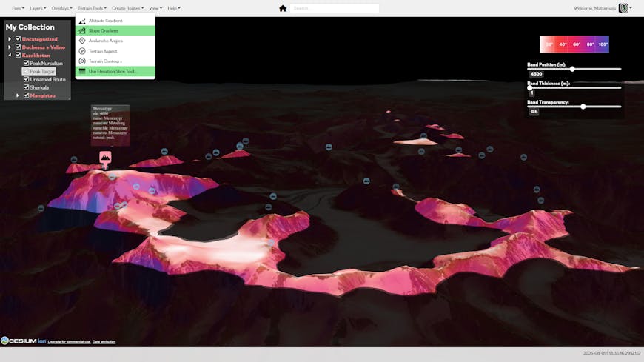Pick the Avalanche Angles diamond icon
The image size is (644, 362).
tap(82, 41)
